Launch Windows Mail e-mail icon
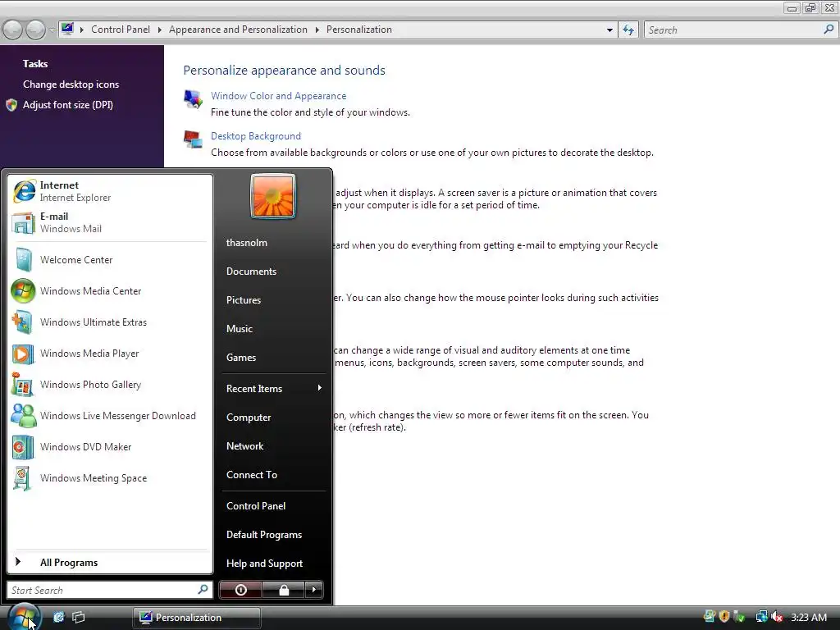Viewport: 840px width, 630px height. [x=24, y=223]
